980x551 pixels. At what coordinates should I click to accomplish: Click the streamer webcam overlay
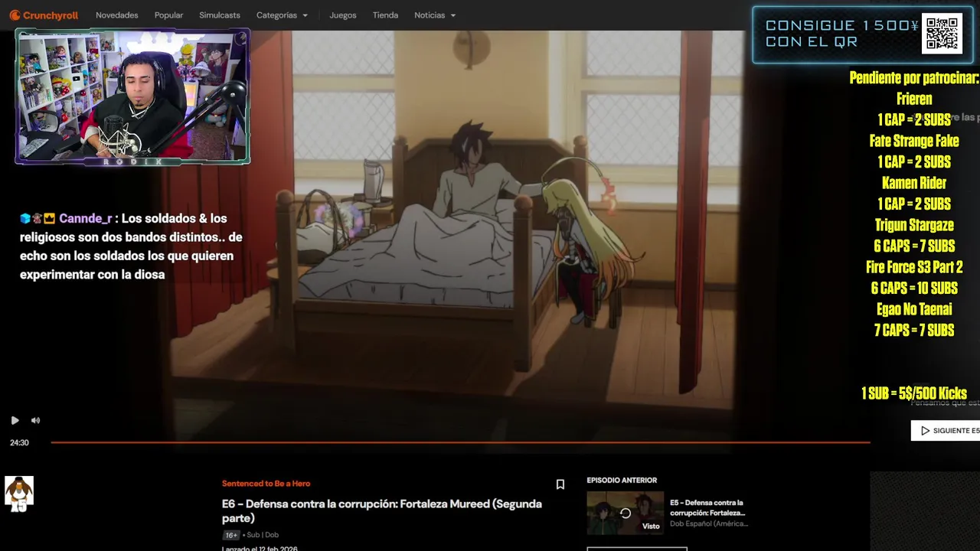[132, 96]
